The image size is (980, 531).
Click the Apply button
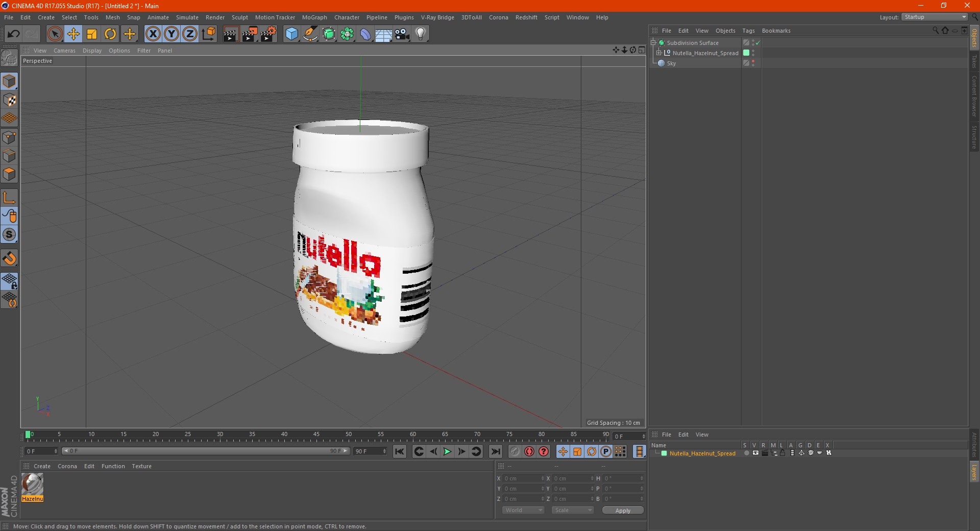point(623,511)
